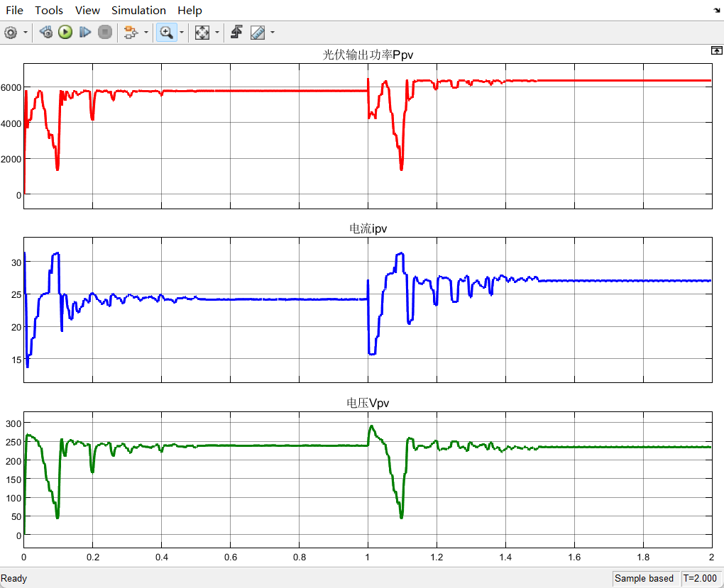This screenshot has height=588, width=724.
Task: Enable the Triggers tool icon
Action: point(237,32)
